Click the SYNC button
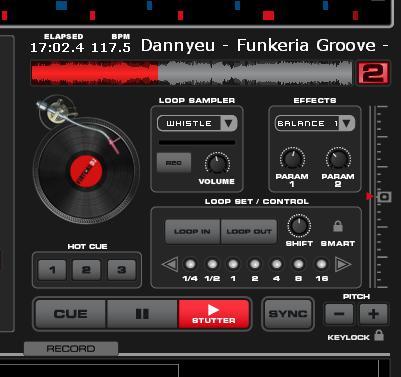The height and width of the screenshot is (377, 401). click(x=288, y=314)
